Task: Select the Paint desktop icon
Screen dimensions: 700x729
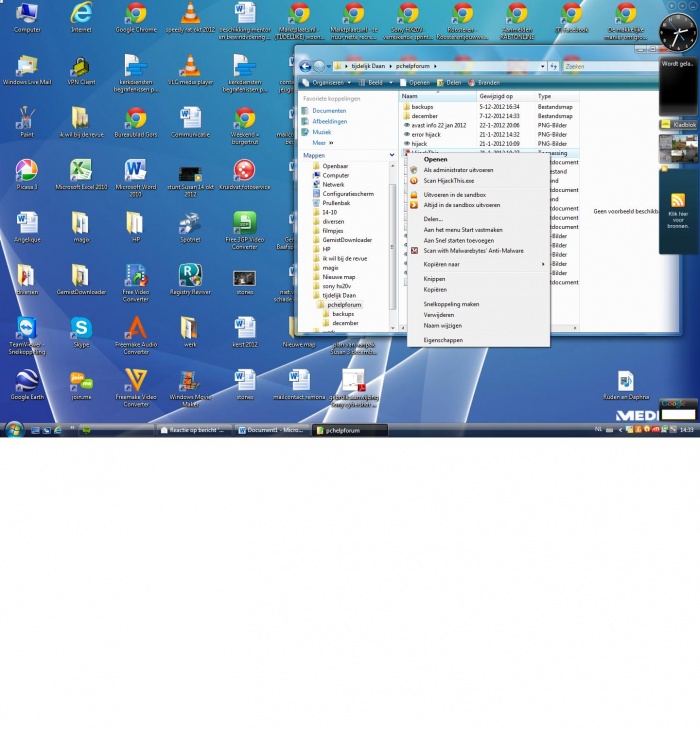Action: click(27, 123)
